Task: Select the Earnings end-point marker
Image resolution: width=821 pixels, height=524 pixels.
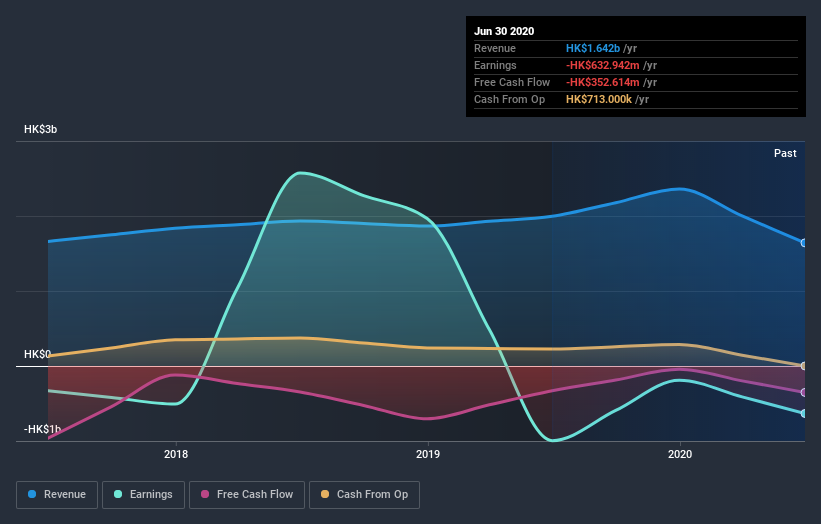Action: pyautogui.click(x=804, y=413)
